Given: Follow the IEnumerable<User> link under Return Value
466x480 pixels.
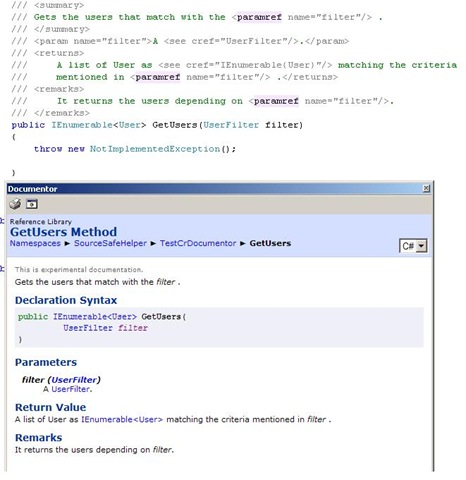Looking at the screenshot, I should click(x=122, y=420).
